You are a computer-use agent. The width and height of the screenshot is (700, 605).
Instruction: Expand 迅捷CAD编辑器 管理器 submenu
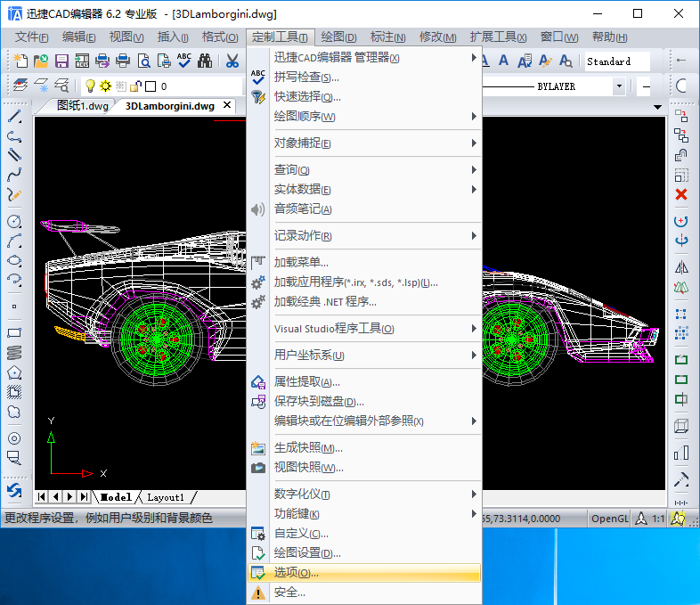(x=364, y=58)
